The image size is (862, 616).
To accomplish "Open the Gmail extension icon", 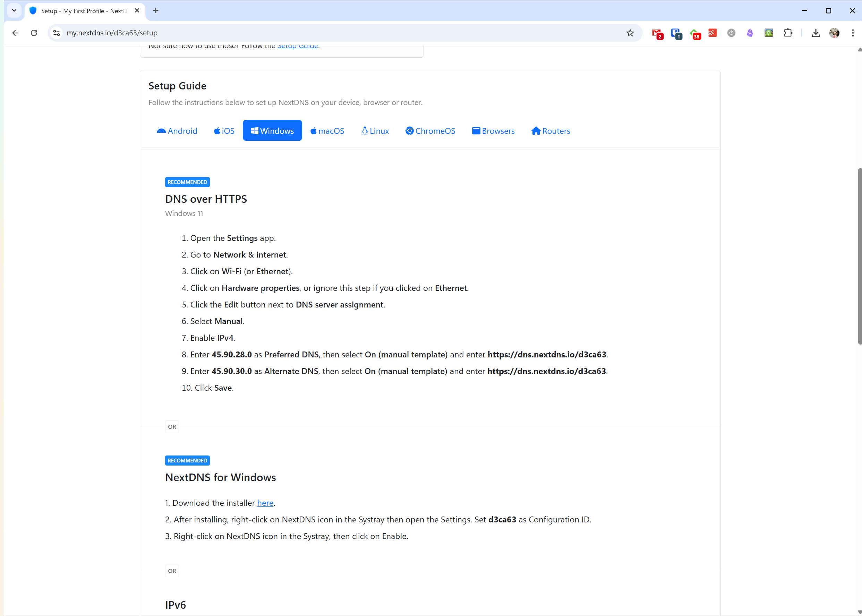I will pos(657,33).
